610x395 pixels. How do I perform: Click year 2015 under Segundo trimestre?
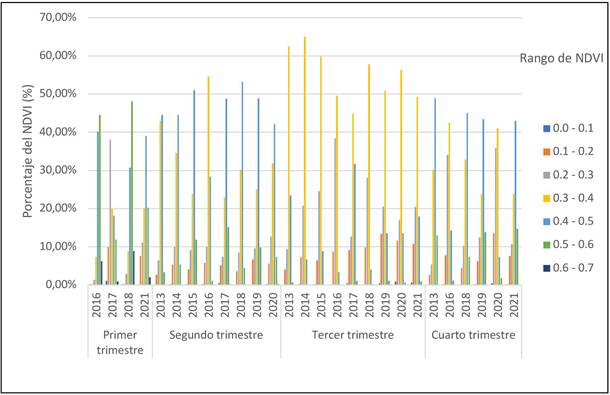coord(193,305)
